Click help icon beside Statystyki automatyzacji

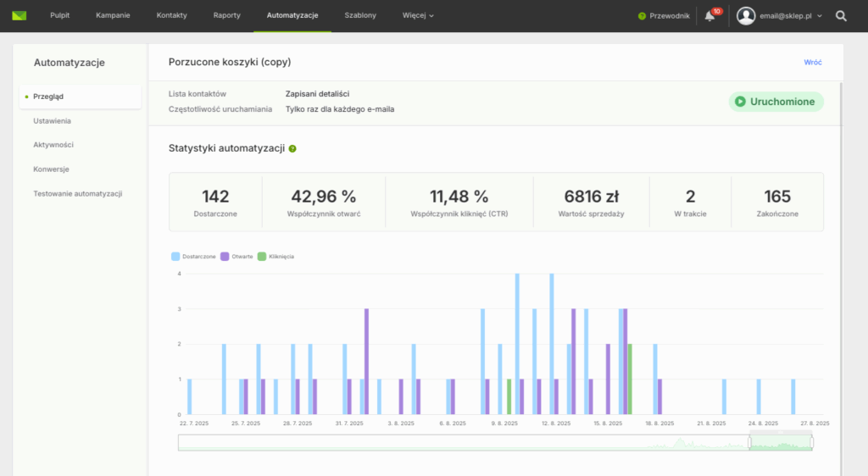coord(292,148)
